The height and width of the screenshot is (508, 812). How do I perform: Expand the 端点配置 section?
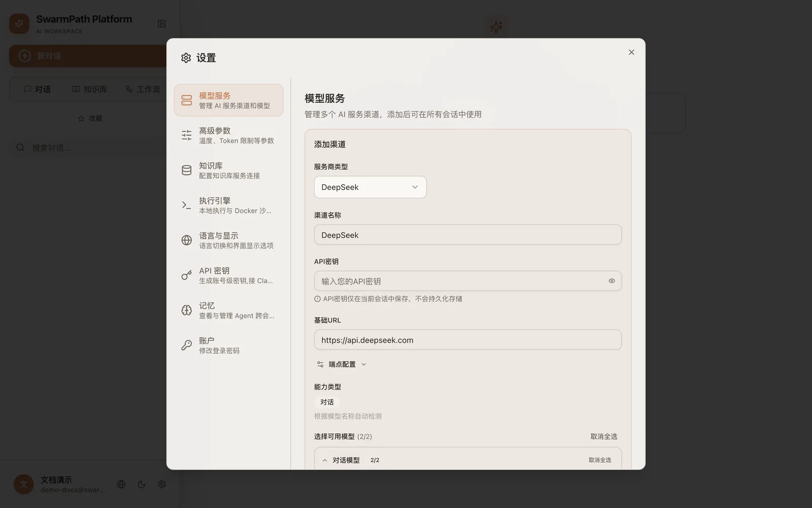(342, 364)
